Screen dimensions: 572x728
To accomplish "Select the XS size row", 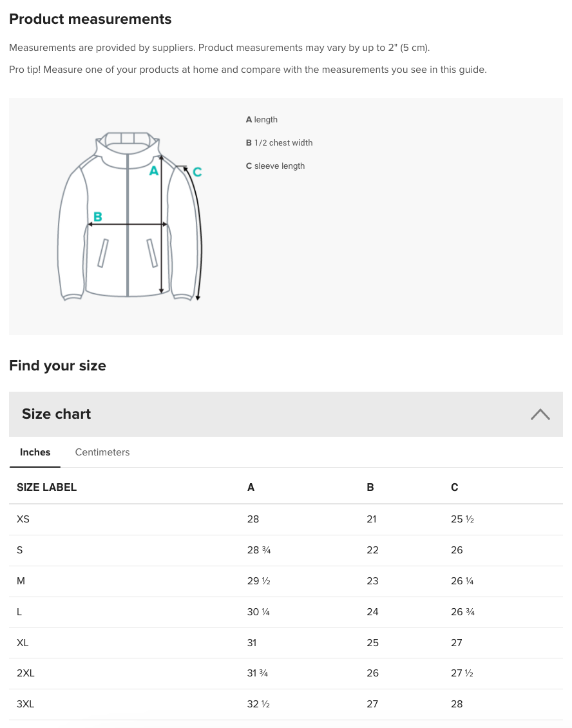I will [x=23, y=519].
